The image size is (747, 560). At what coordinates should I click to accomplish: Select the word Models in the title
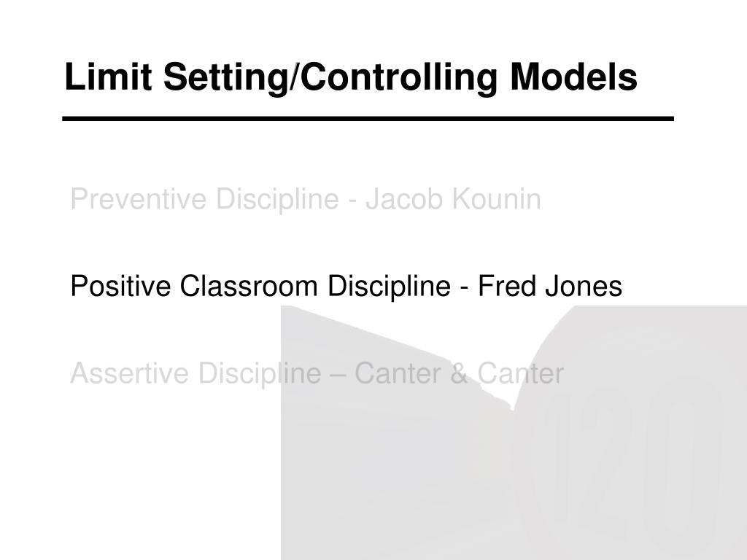573,76
